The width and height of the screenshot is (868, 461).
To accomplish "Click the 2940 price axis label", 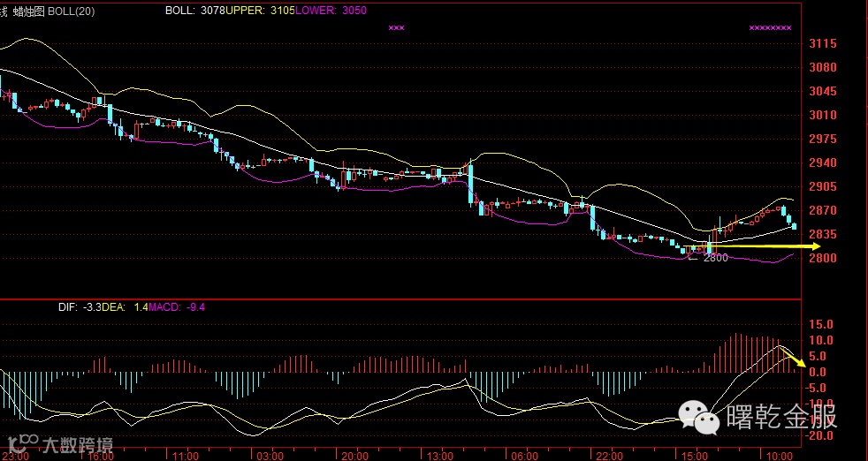I will click(x=823, y=162).
